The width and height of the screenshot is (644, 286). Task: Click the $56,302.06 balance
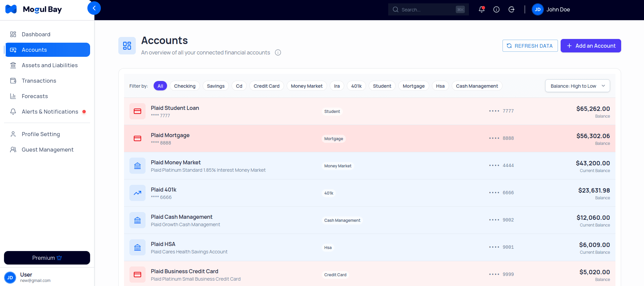(593, 136)
